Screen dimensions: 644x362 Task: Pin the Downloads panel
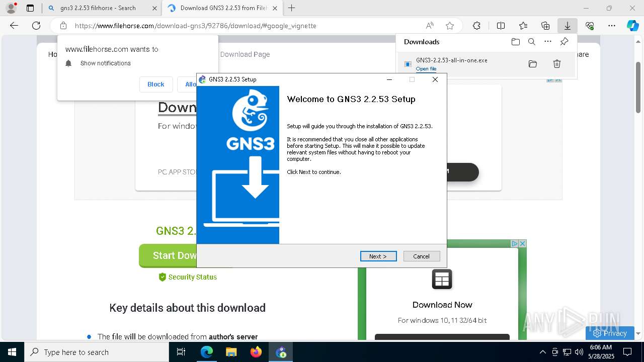(x=564, y=42)
